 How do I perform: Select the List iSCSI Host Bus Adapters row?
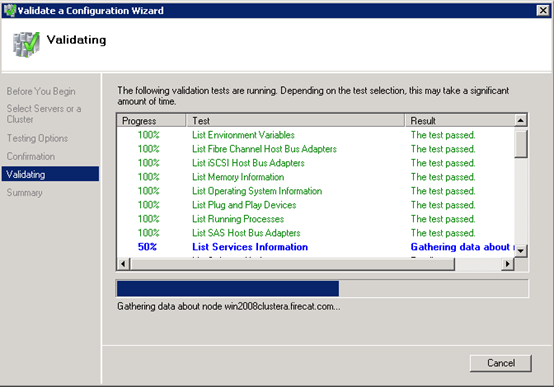tap(316, 163)
